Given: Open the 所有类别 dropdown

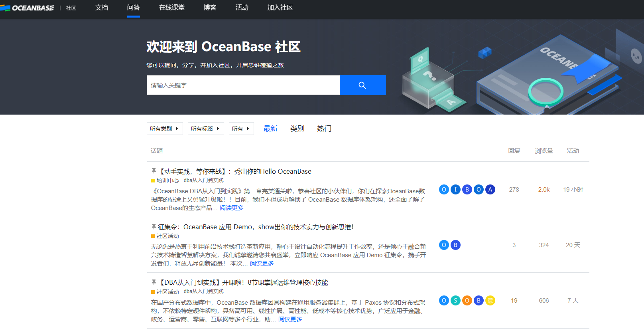Looking at the screenshot, I should (165, 129).
